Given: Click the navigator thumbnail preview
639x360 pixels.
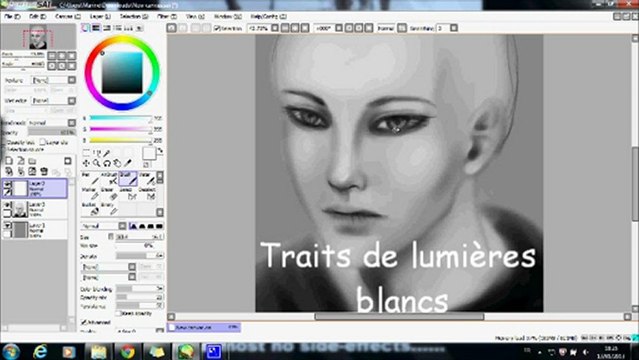Looking at the screenshot, I should pos(38,38).
